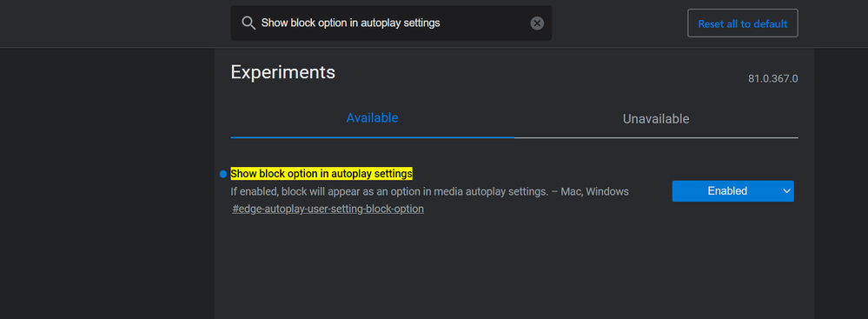Click the highlighted 'Show block option' flag title

click(x=321, y=173)
